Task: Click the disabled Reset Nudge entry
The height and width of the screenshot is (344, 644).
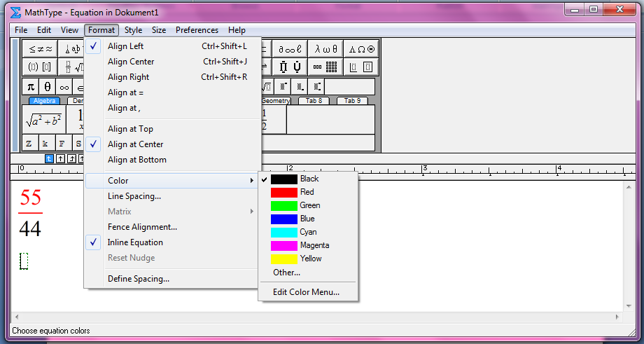Action: tap(173, 258)
